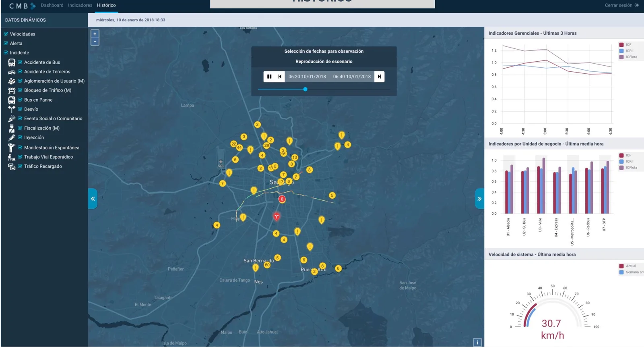The image size is (644, 347).
Task: Uncheck Accidente de Bus checkbox
Action: coord(20,62)
